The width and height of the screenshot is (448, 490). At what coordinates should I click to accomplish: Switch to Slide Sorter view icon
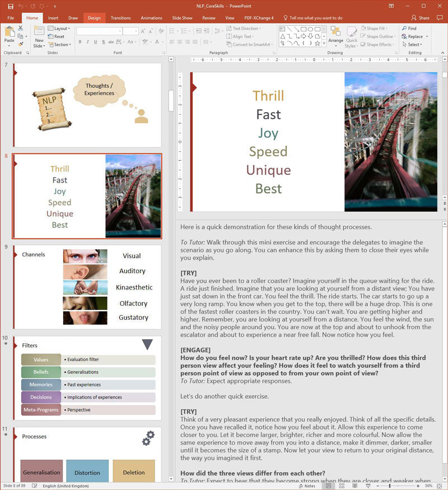point(342,486)
